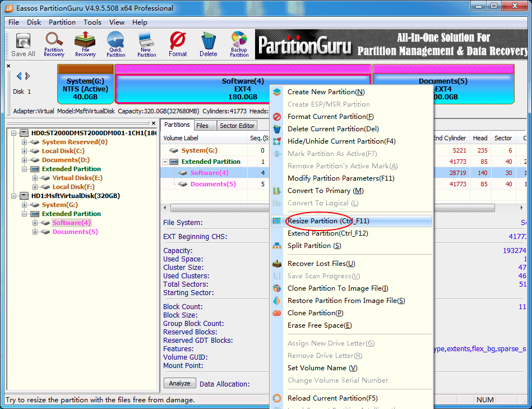Select Modify Partition Parameters(F11)
This screenshot has width=532, height=409.
tap(351, 178)
